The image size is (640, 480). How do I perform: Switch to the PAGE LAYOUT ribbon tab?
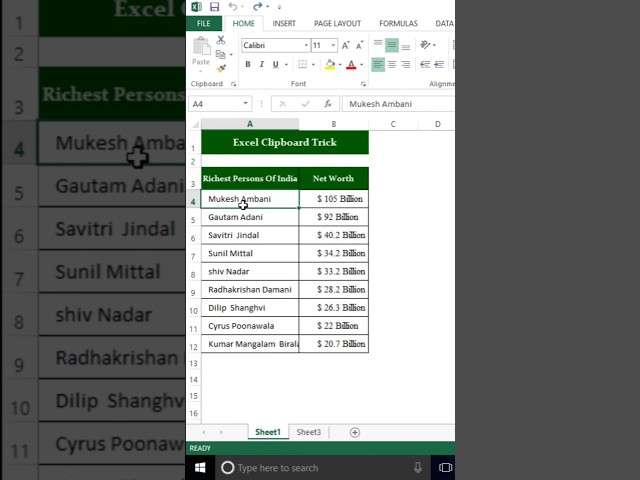[x=338, y=23]
